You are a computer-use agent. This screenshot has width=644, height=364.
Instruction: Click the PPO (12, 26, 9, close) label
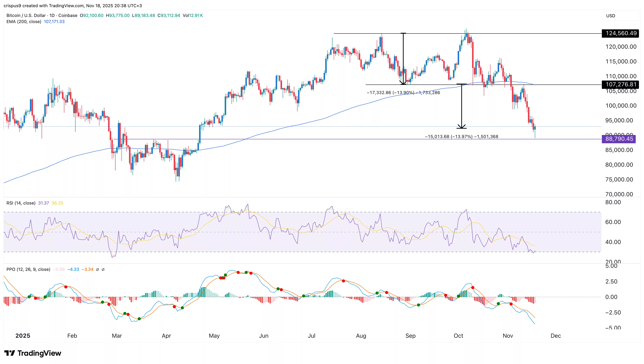[28, 270]
